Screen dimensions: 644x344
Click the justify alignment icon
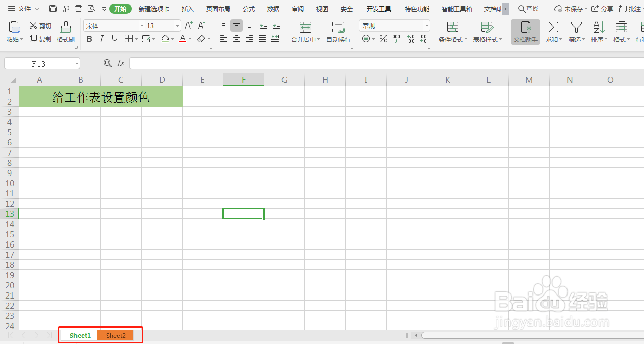point(262,39)
